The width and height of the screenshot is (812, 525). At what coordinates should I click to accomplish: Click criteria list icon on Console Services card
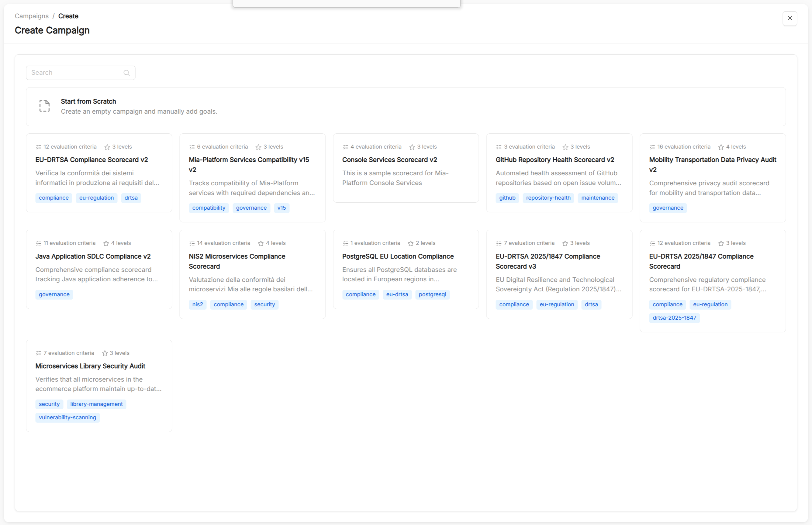click(345, 147)
